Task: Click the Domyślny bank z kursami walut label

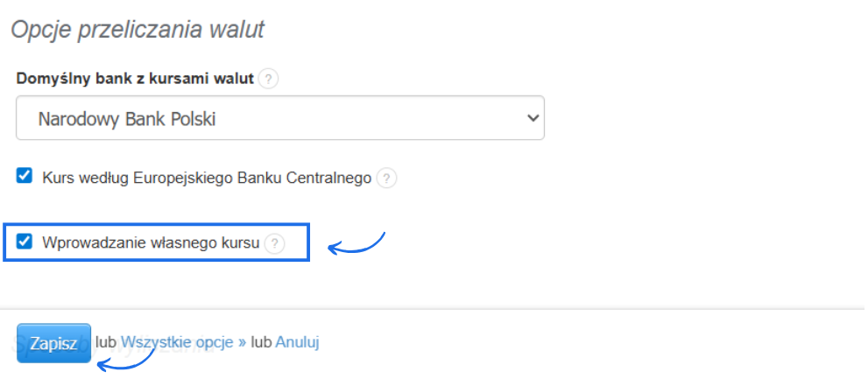Action: tap(135, 79)
